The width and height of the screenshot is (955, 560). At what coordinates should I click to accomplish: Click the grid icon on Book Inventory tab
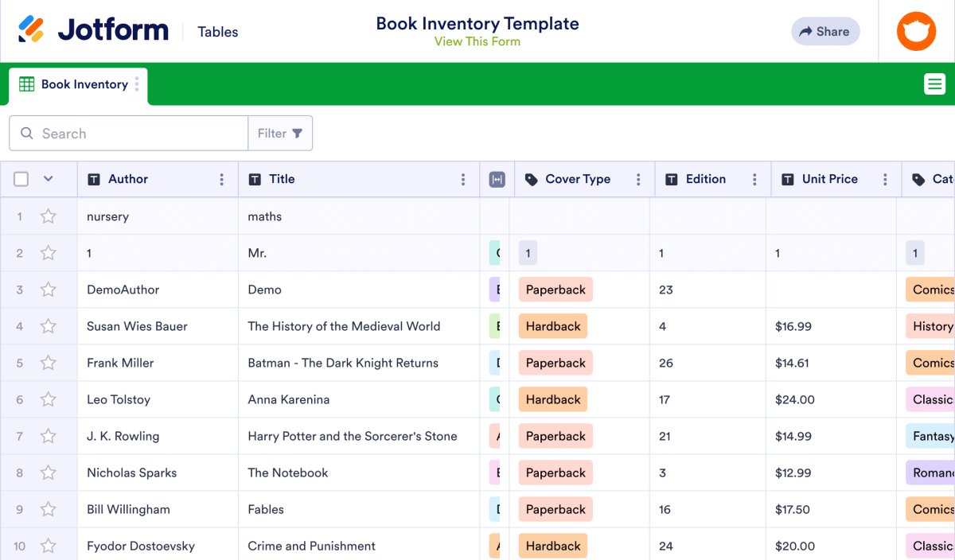tap(25, 84)
